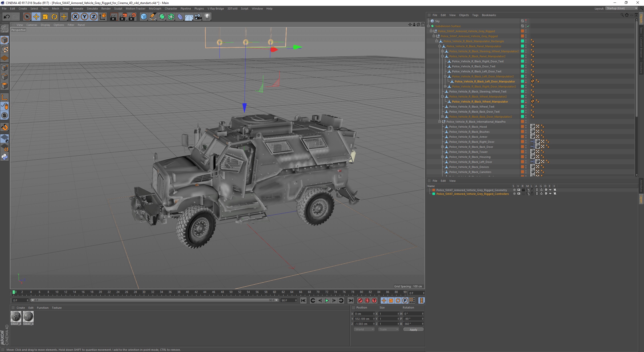Toggle Y axis lock
Screen dimensions: 644x352
click(85, 17)
